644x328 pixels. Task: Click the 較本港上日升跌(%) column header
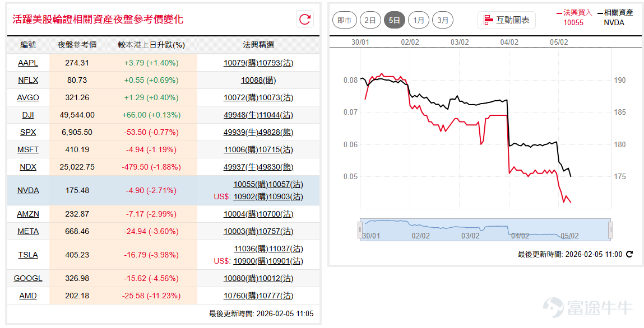151,45
